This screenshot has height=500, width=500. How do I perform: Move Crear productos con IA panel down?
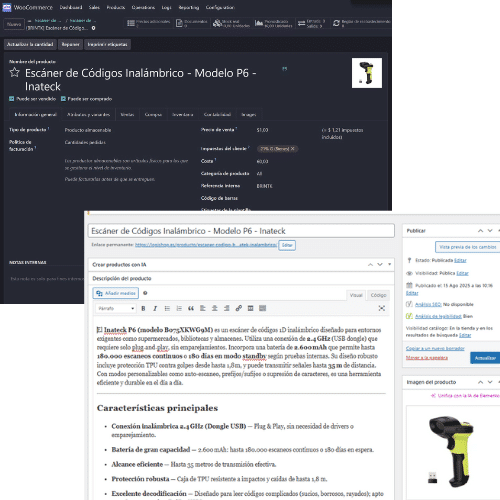tap(380, 264)
